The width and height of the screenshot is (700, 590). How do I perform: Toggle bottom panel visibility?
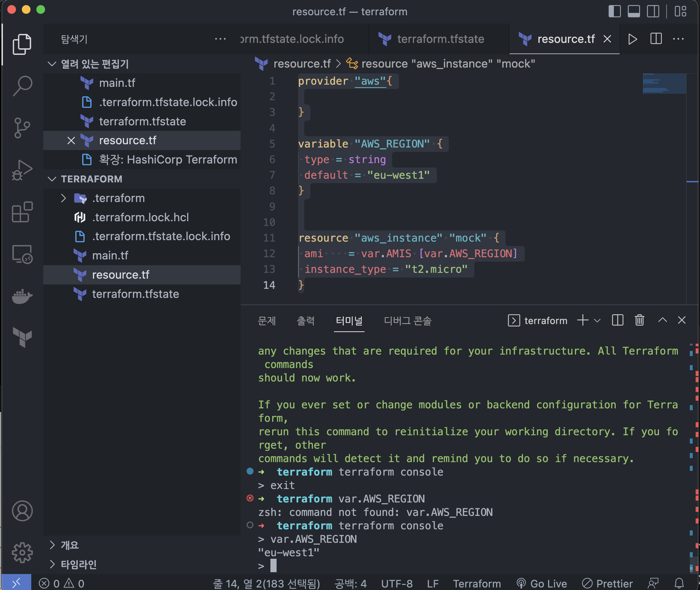[634, 11]
